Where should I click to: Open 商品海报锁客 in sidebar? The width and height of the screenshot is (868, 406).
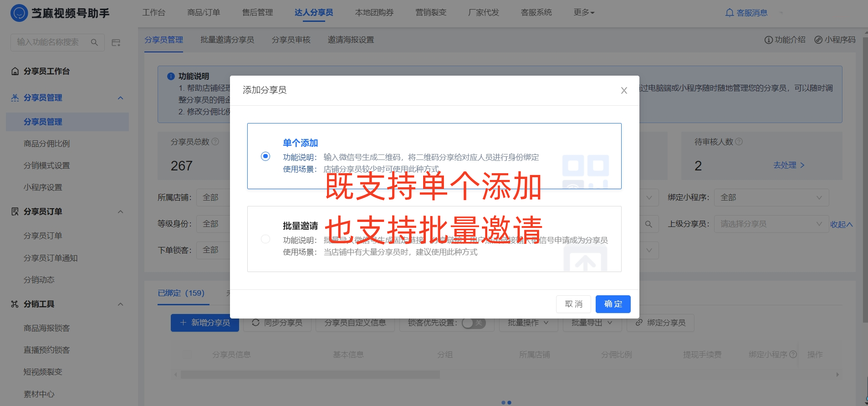point(47,329)
